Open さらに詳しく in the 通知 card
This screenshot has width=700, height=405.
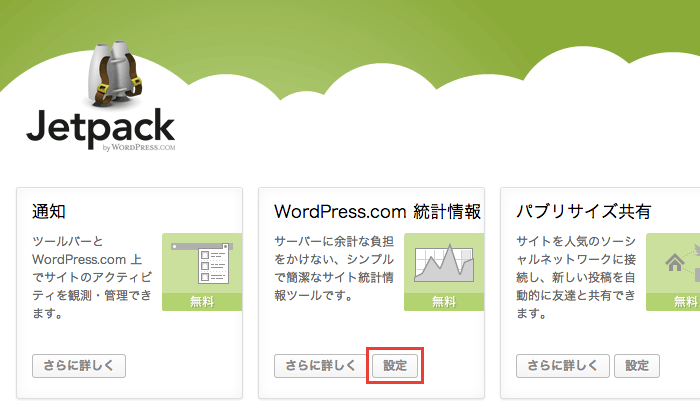79,366
